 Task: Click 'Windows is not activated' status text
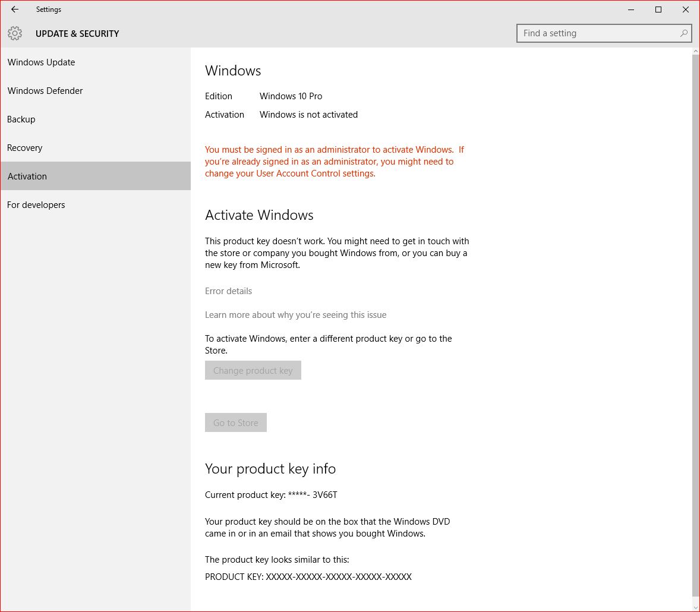pyautogui.click(x=308, y=115)
